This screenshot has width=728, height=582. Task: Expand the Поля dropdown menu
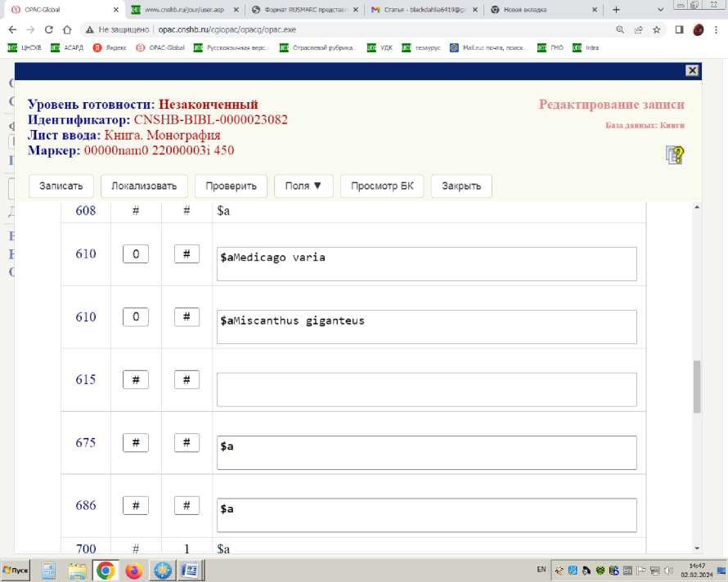[x=303, y=186]
